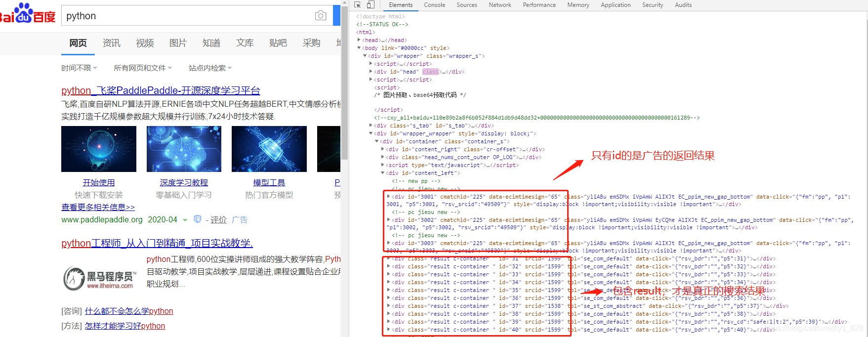868x337 pixels.
Task: Open the 站点内检索 filter dropdown
Action: (x=210, y=68)
